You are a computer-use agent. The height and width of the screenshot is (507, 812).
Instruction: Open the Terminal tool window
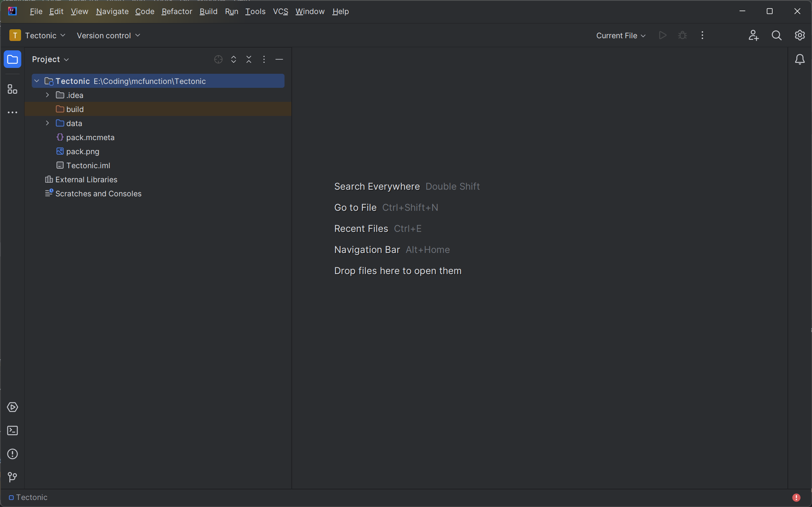click(x=12, y=431)
